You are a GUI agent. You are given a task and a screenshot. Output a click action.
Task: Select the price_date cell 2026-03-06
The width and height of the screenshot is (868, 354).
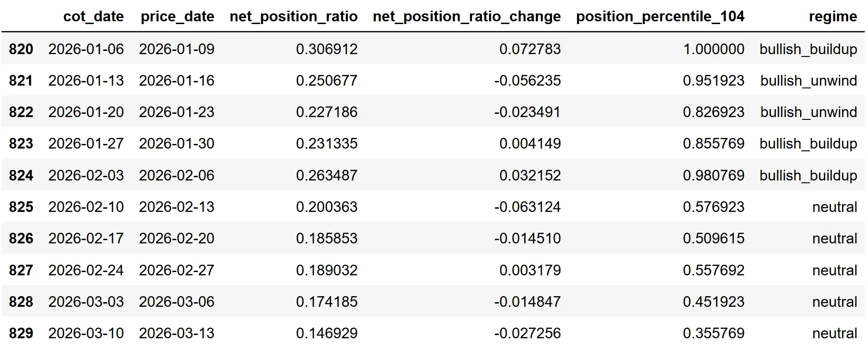click(177, 302)
